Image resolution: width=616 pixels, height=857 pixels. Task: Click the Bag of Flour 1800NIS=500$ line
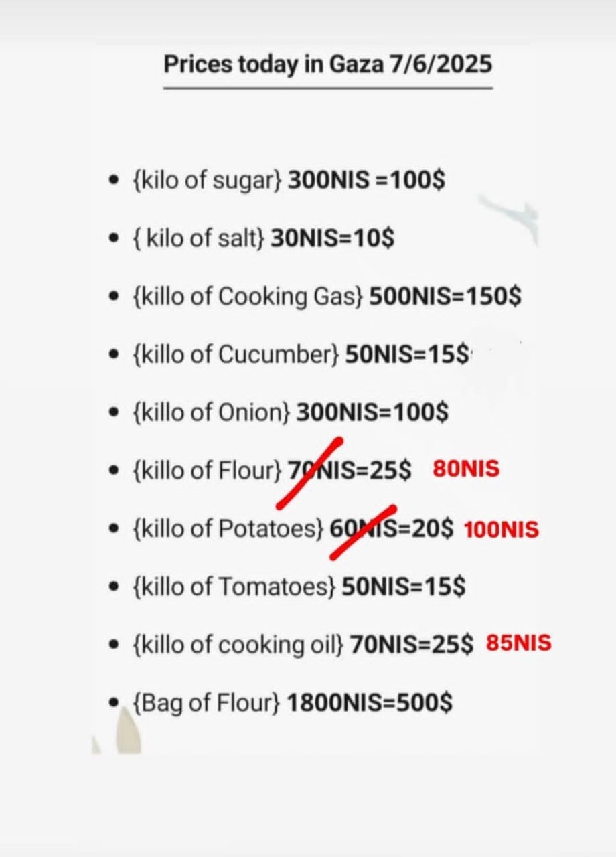pos(293,703)
